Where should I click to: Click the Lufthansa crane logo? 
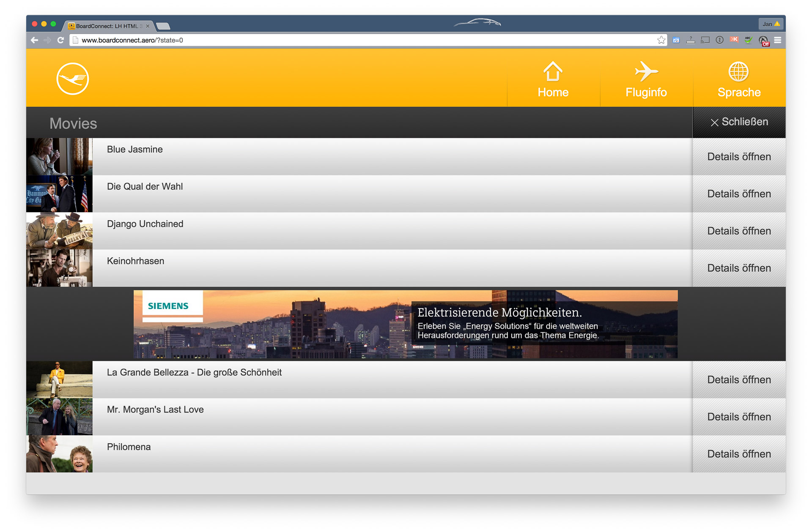click(x=73, y=79)
